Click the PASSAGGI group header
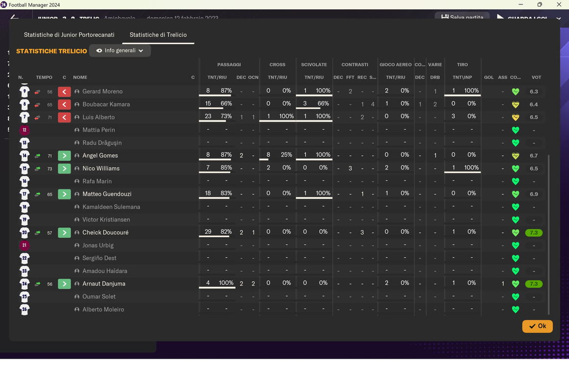Screen dimensions: 569x392 pos(229,65)
